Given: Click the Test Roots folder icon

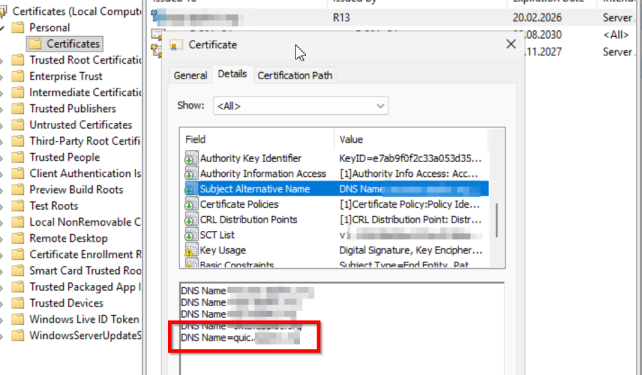Looking at the screenshot, I should tap(18, 206).
